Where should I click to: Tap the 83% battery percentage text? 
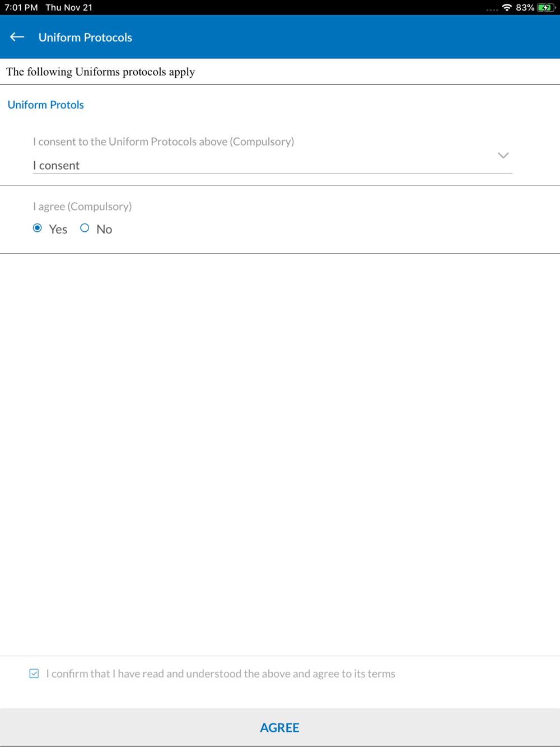[x=525, y=8]
